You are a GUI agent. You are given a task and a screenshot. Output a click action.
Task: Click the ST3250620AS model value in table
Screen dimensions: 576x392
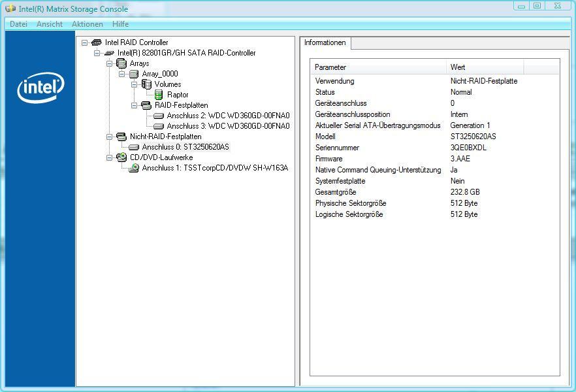473,137
